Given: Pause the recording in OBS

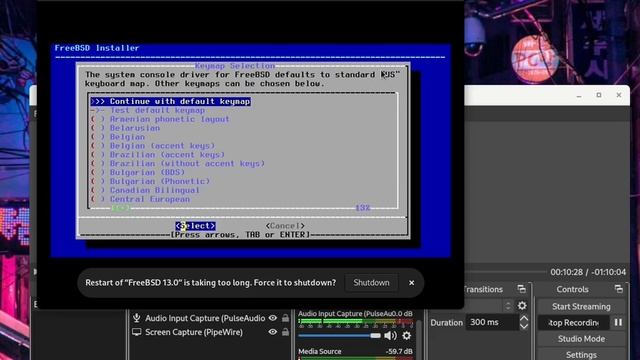Looking at the screenshot, I should [618, 322].
